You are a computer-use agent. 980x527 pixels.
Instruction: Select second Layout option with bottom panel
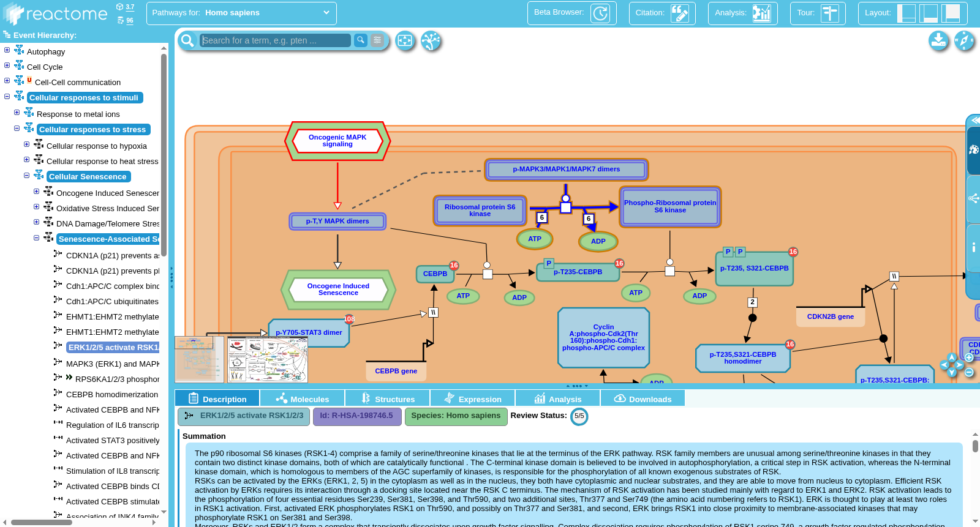pos(929,13)
